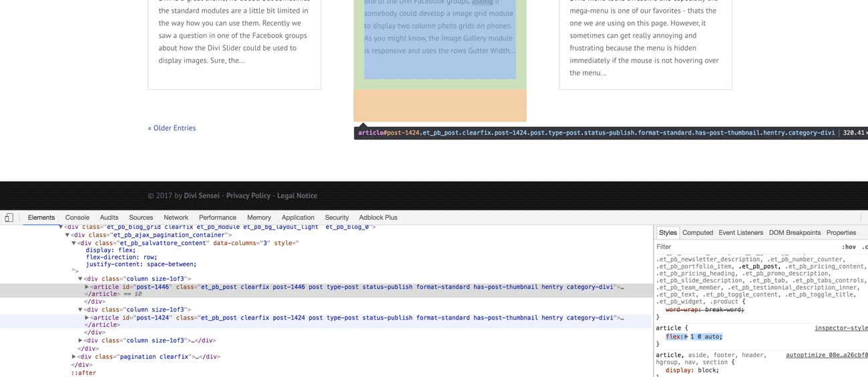
Task: Switch to the Console tab
Action: 77,218
